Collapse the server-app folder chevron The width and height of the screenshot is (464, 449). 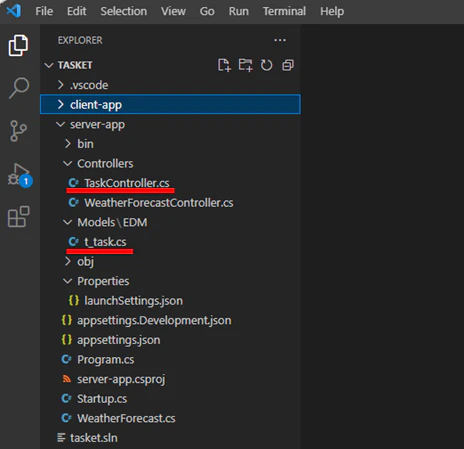(60, 124)
